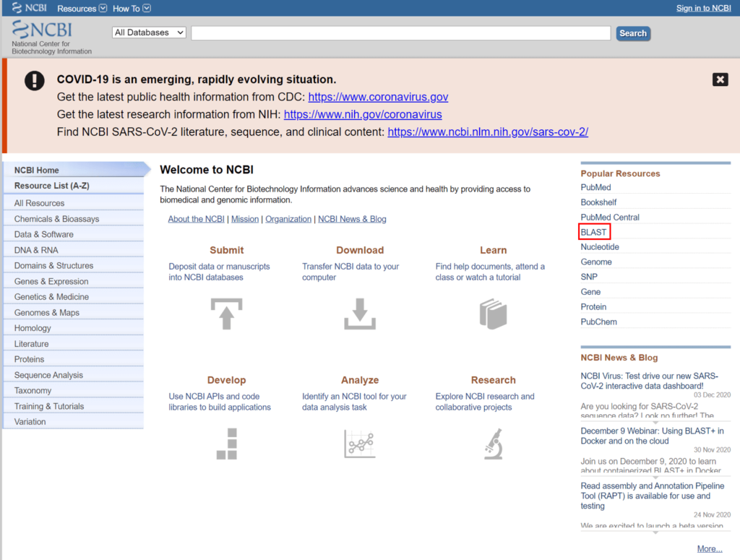
Task: Click the Learn books icon
Action: coord(493,314)
